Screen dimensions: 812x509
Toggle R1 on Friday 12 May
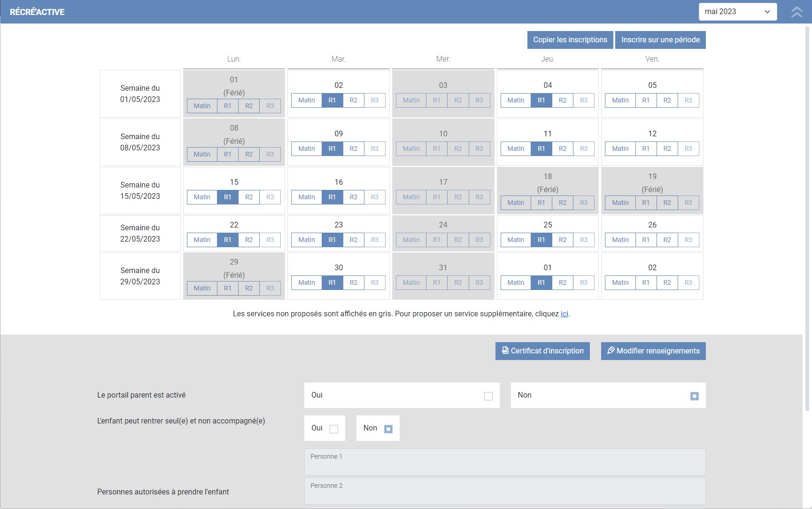(646, 149)
